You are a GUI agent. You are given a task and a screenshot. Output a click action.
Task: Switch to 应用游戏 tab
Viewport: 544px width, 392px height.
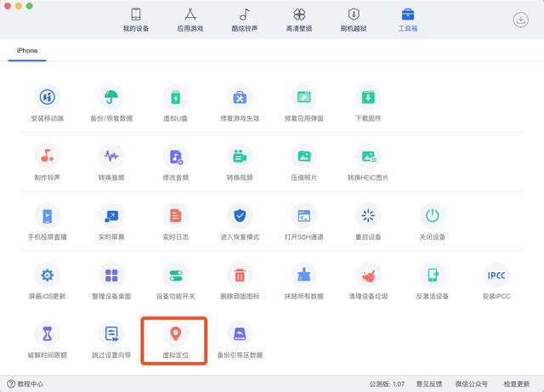(x=190, y=20)
